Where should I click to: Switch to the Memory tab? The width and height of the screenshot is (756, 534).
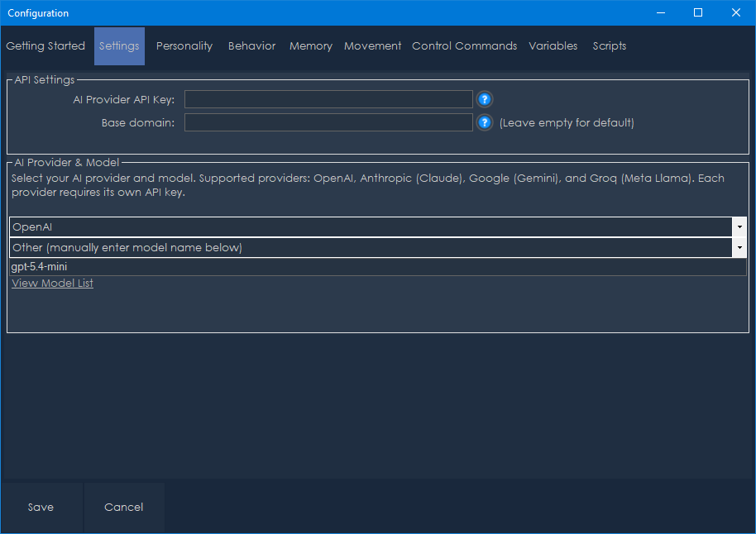pyautogui.click(x=311, y=46)
